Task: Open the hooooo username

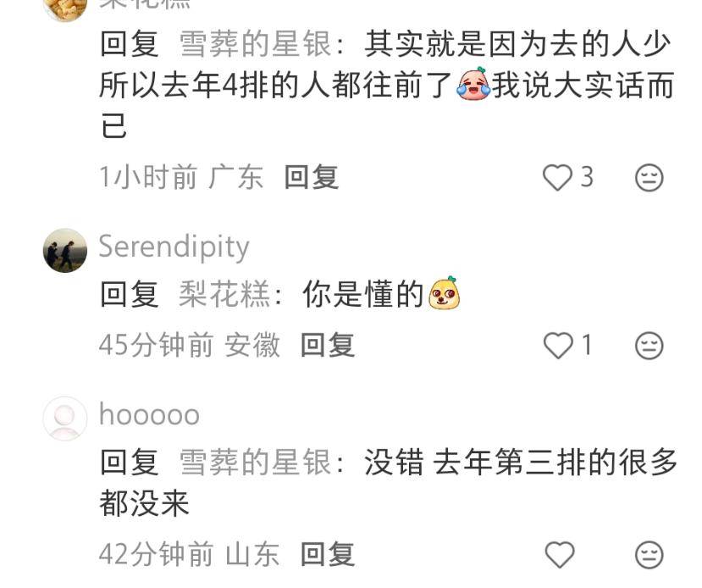Action: [x=149, y=414]
